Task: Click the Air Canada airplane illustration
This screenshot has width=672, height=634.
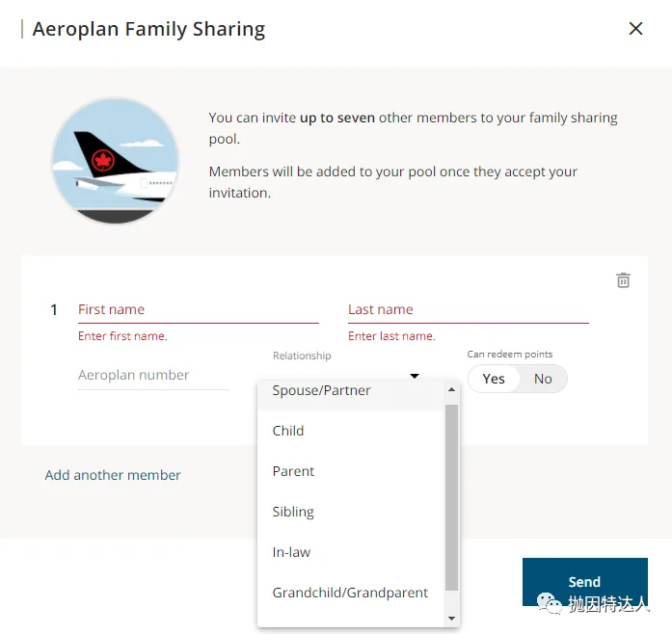Action: click(x=115, y=161)
